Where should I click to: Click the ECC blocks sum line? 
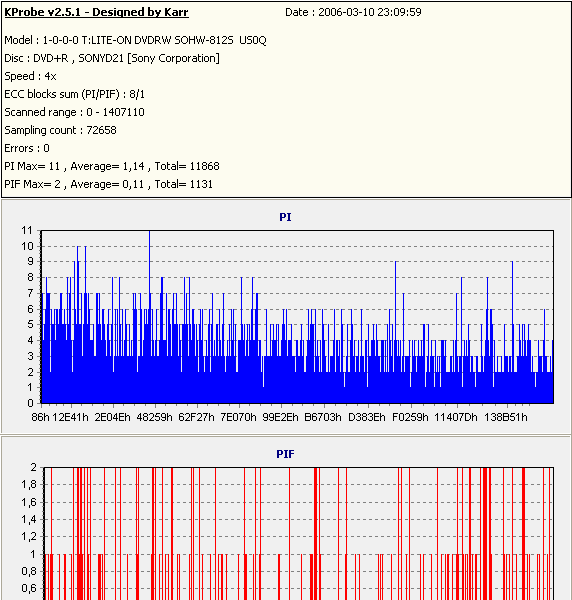coord(74,94)
